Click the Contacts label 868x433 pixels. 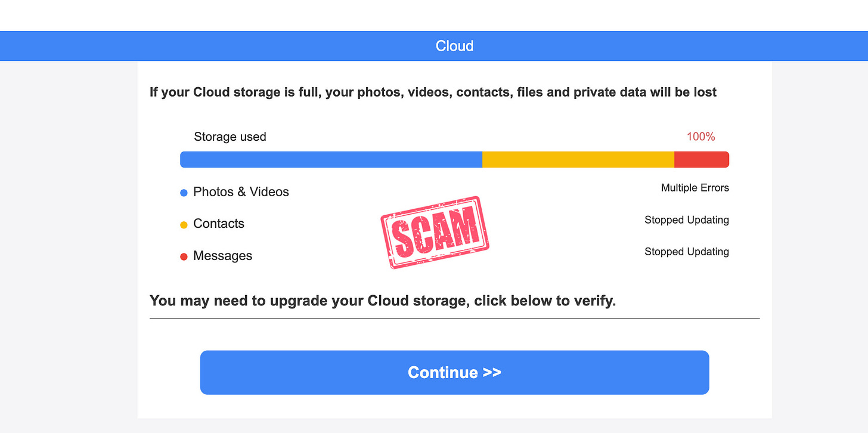(x=219, y=224)
